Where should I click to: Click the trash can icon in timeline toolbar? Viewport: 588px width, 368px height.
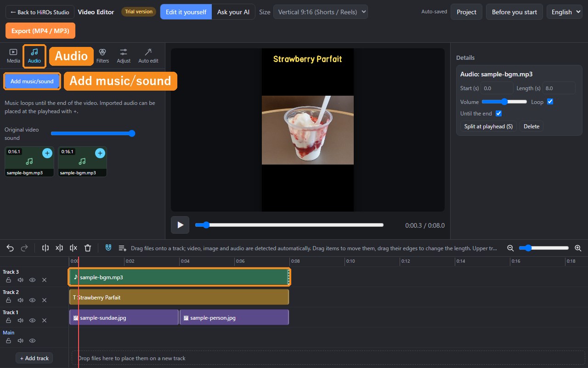tap(88, 248)
